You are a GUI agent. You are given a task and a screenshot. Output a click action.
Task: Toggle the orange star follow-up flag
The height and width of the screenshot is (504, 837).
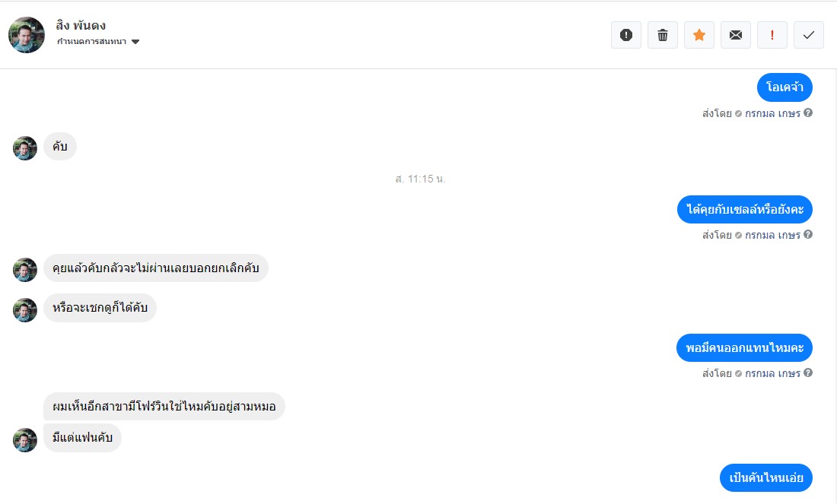coord(699,35)
